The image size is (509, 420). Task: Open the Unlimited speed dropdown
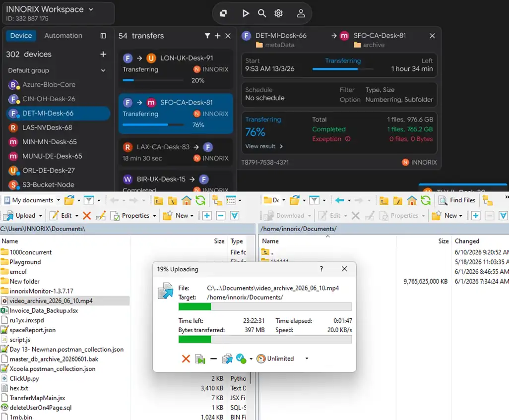(307, 359)
